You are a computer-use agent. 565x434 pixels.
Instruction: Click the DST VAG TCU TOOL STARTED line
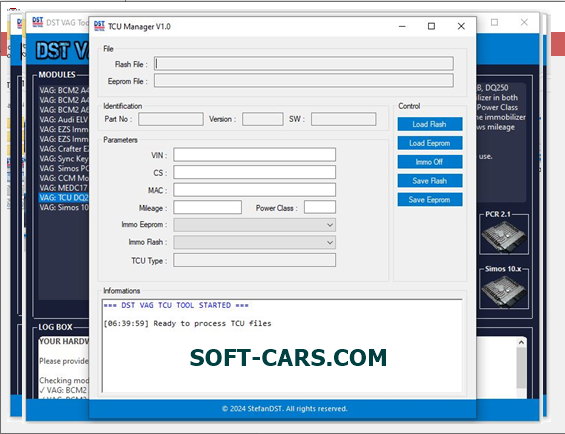tap(176, 305)
